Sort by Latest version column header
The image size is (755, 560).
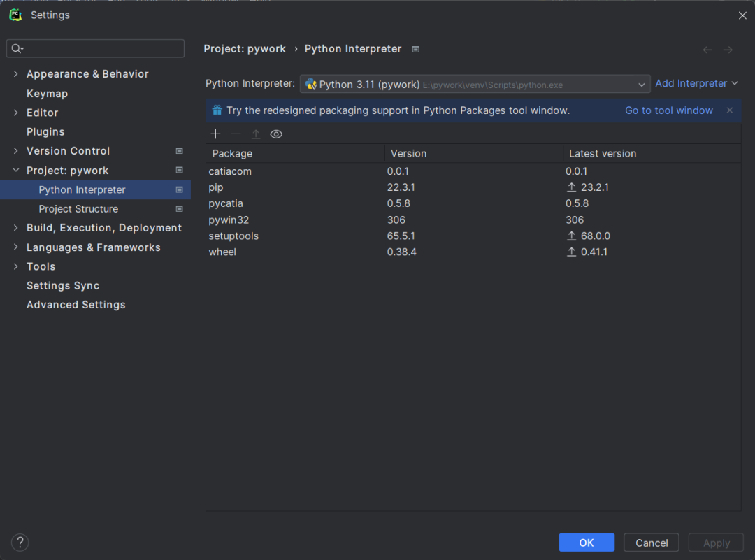click(x=652, y=153)
